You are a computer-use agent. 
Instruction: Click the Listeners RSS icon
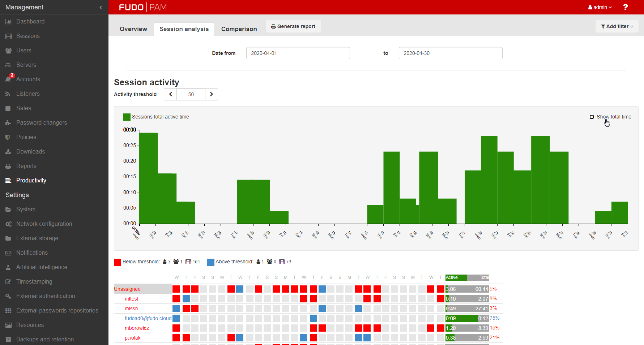coord(8,94)
